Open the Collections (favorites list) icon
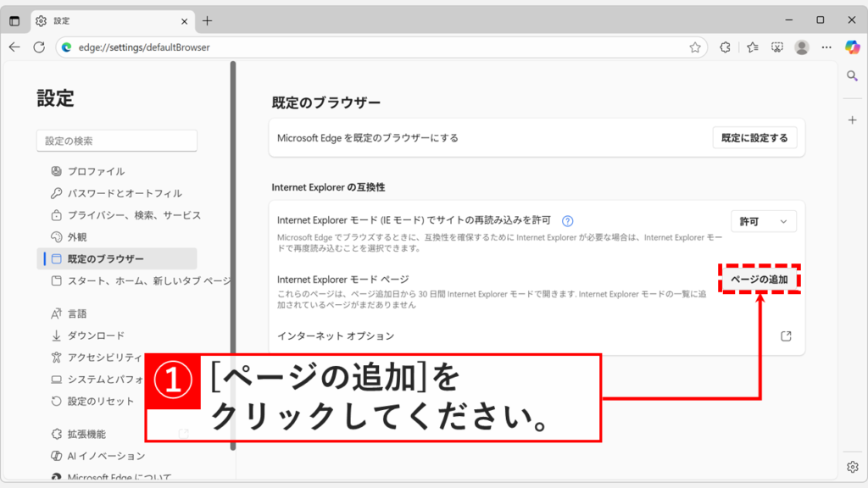The image size is (868, 488). point(751,47)
